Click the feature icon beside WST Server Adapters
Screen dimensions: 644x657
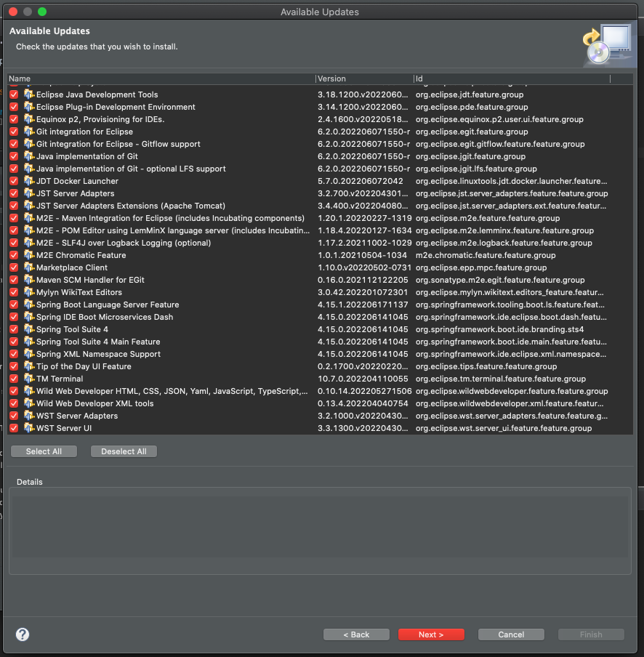click(x=29, y=416)
